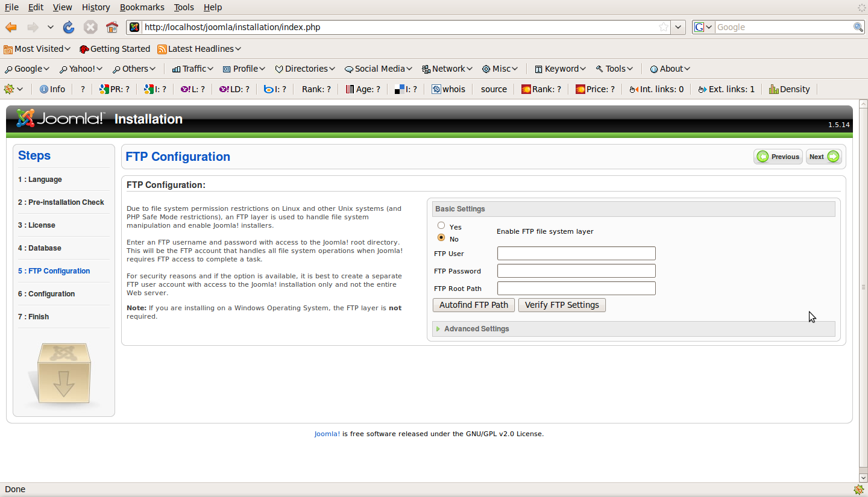Open the Help menu

point(213,7)
